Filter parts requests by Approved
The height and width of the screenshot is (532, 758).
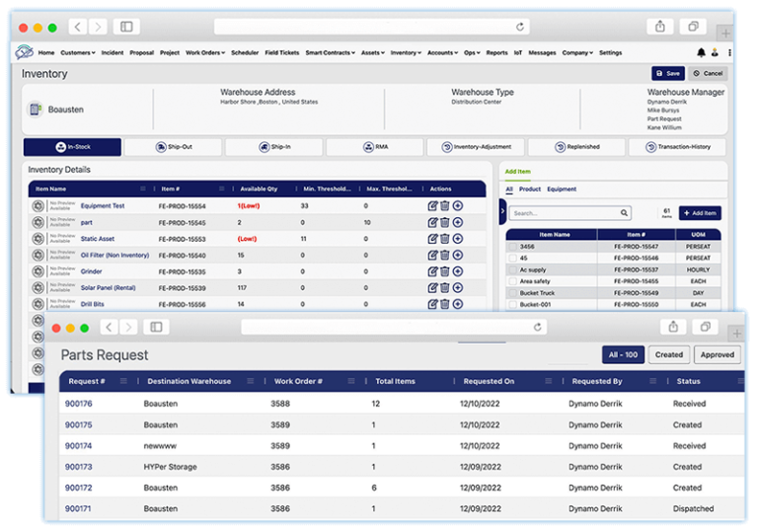(718, 355)
